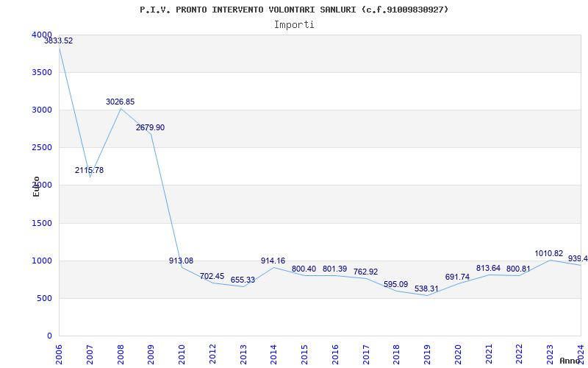Click the y-axis tick 1500
Viewport: 588px width, 368px height.
pyautogui.click(x=40, y=224)
